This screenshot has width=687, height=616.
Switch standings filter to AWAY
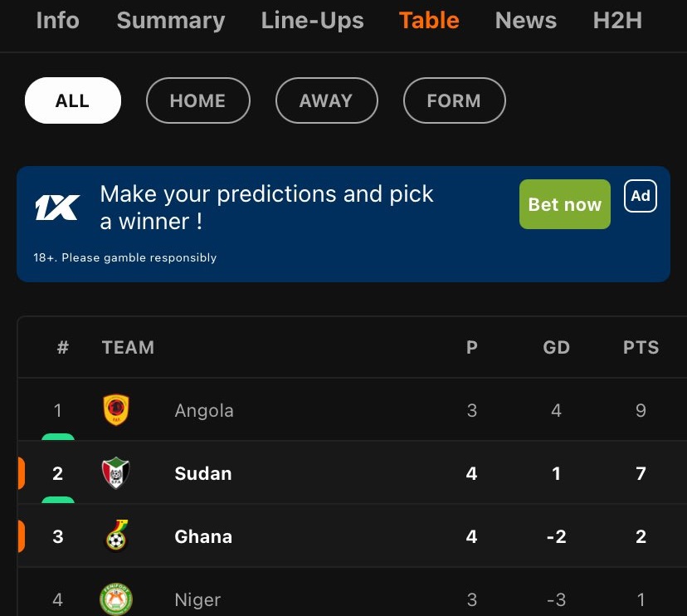(326, 100)
